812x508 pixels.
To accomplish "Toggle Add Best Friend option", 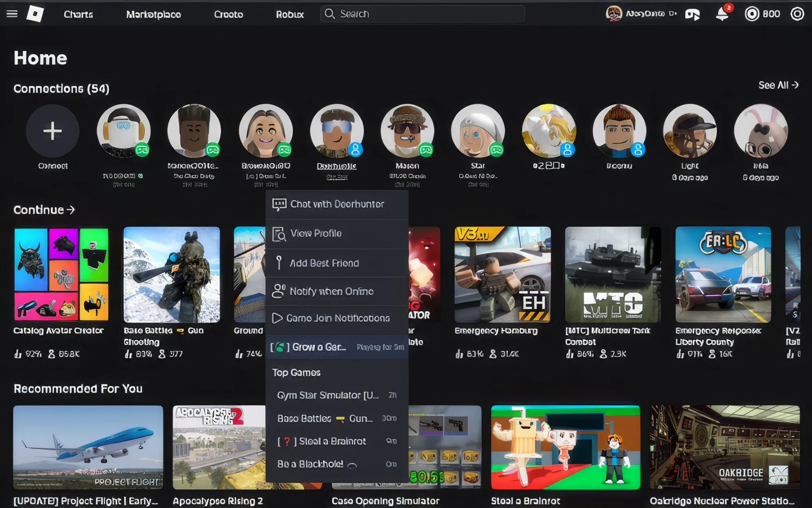I will coord(337,263).
